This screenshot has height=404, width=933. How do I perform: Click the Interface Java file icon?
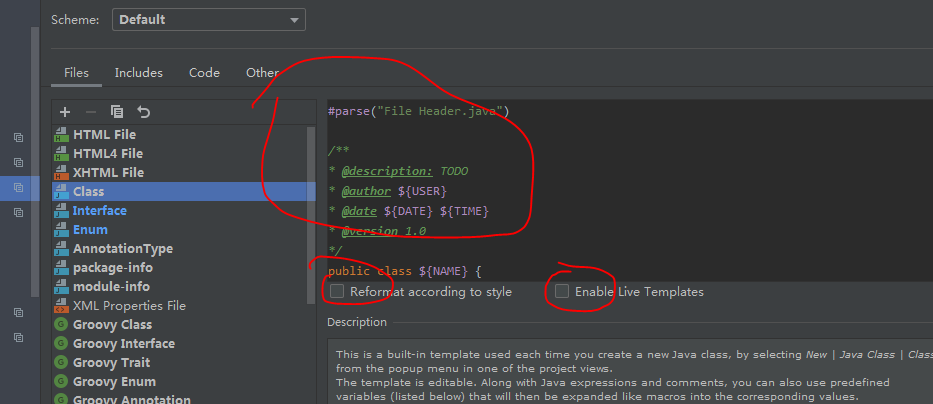tap(61, 211)
